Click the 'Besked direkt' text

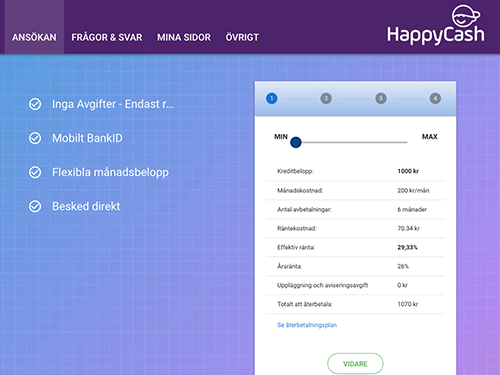86,206
